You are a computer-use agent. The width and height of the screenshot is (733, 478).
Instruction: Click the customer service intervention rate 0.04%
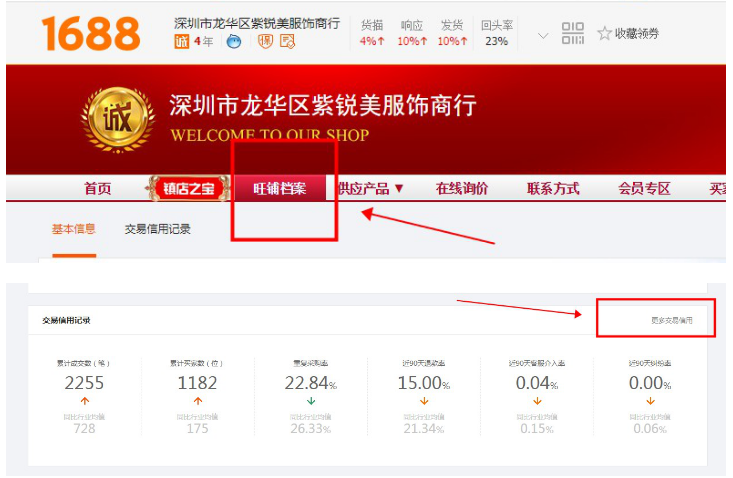point(537,383)
